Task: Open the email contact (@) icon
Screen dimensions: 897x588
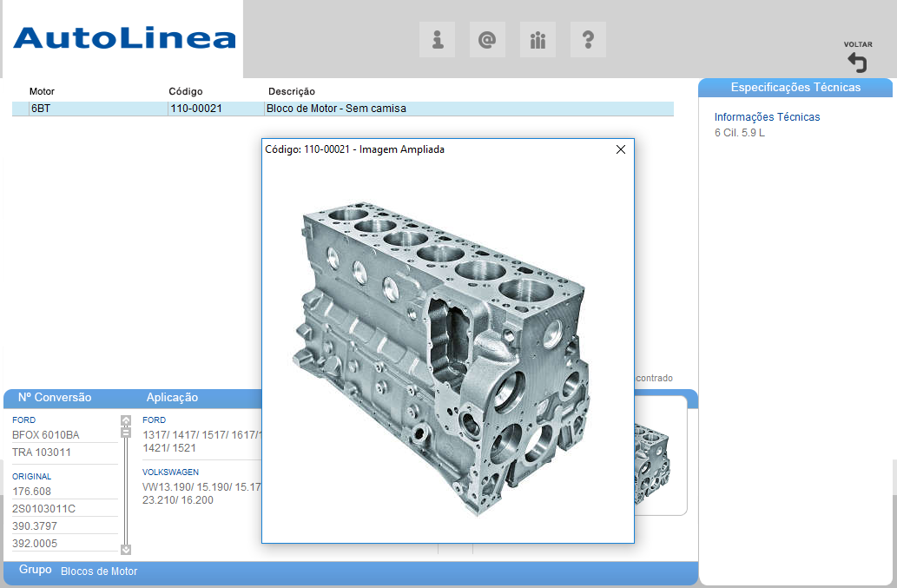Action: coord(487,40)
